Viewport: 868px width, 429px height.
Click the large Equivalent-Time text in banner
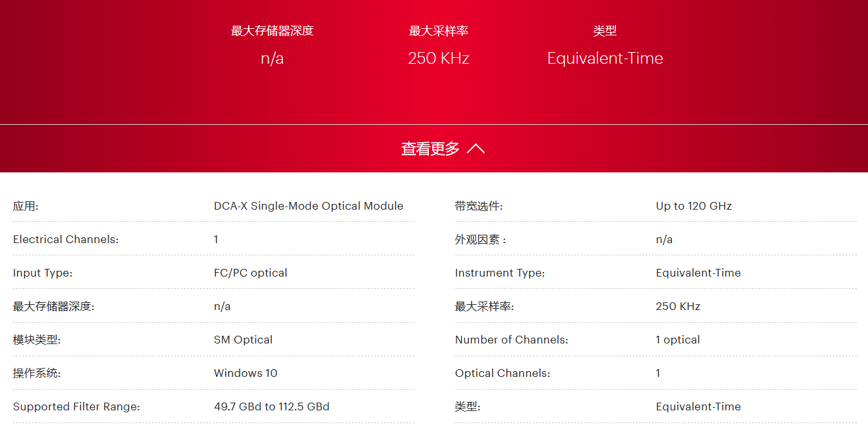604,59
